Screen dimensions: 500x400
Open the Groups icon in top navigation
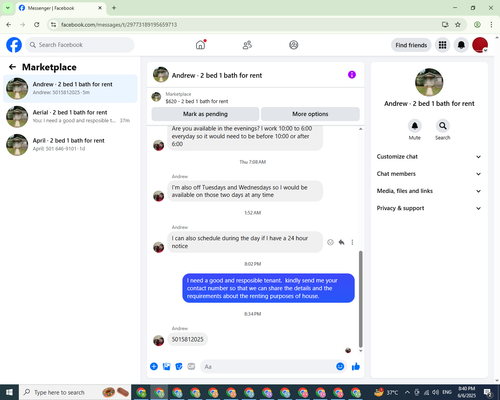point(294,45)
